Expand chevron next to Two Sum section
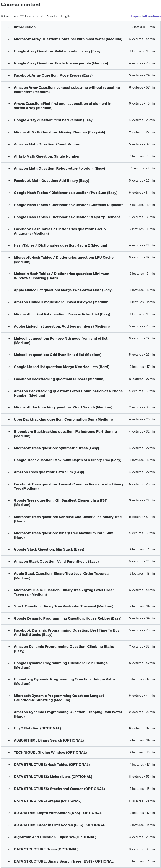The image size is (161, 868). coord(9,193)
